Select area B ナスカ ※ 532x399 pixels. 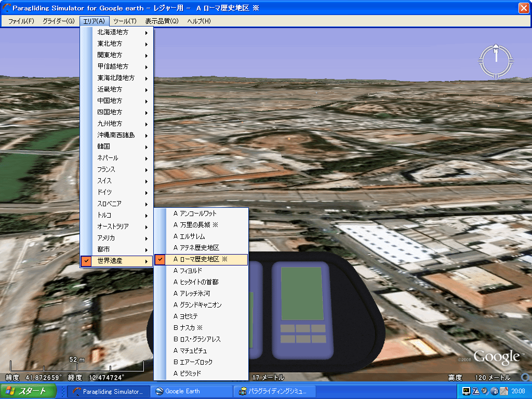(x=201, y=328)
